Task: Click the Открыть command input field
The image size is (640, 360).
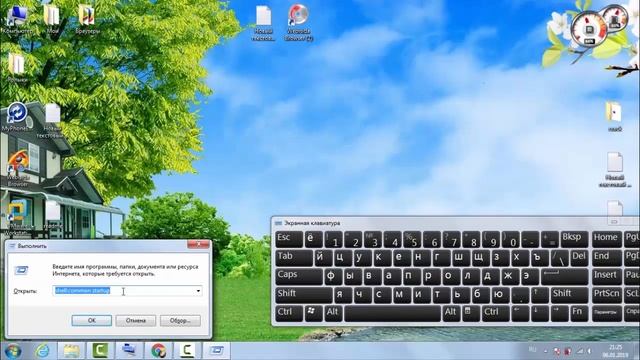Action: click(x=128, y=291)
